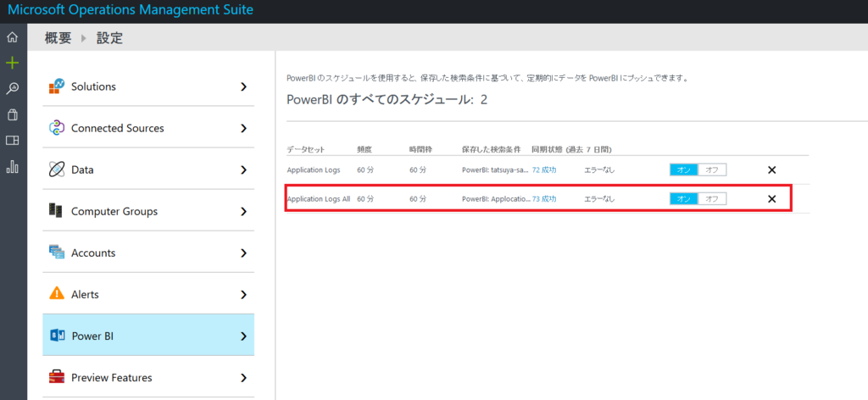Click saved search PowerBI: Applicatio…
This screenshot has width=868, height=400.
point(495,199)
